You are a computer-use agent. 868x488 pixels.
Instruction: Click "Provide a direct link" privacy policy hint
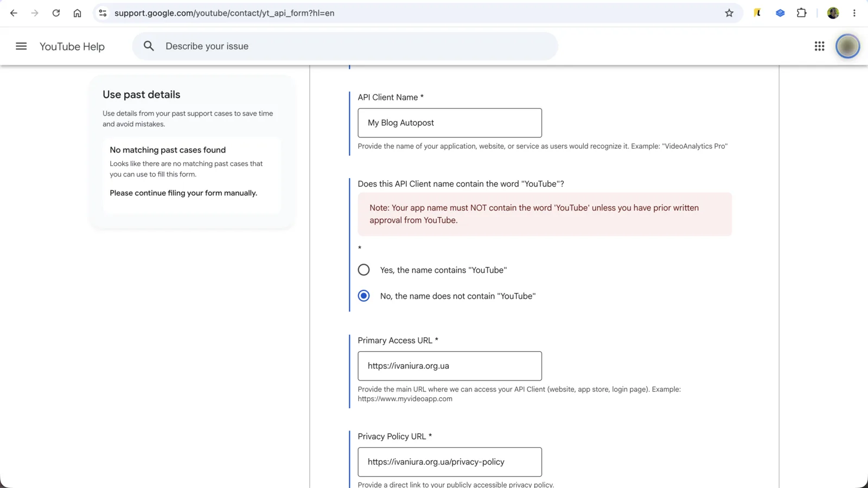[x=456, y=485]
